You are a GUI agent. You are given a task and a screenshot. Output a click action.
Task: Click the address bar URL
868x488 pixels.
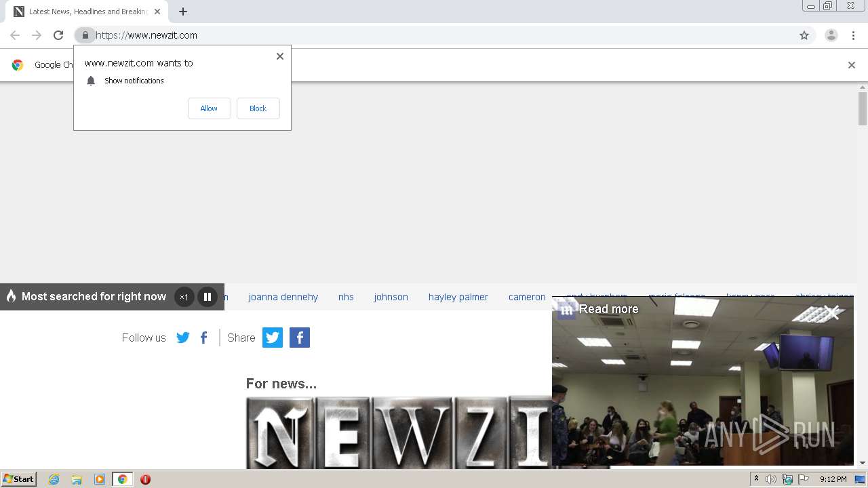click(x=146, y=35)
